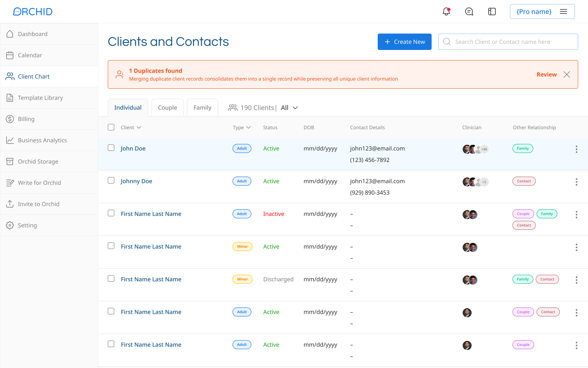The image size is (588, 368).
Task: Open three-dot menu for John Doe
Action: point(576,149)
